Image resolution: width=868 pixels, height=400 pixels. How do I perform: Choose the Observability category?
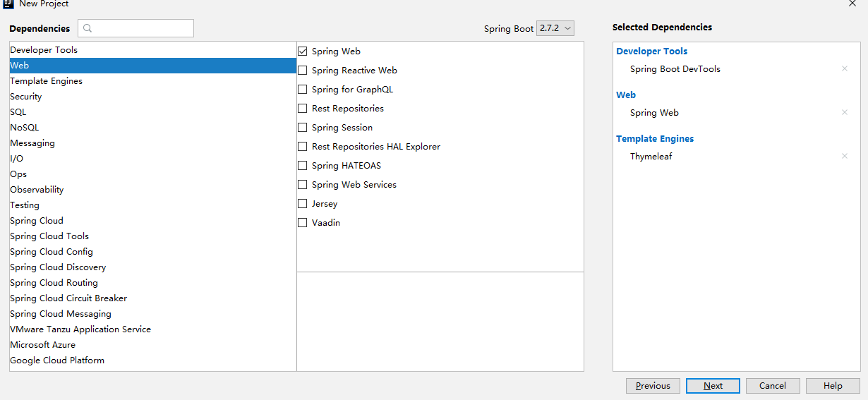click(152, 190)
